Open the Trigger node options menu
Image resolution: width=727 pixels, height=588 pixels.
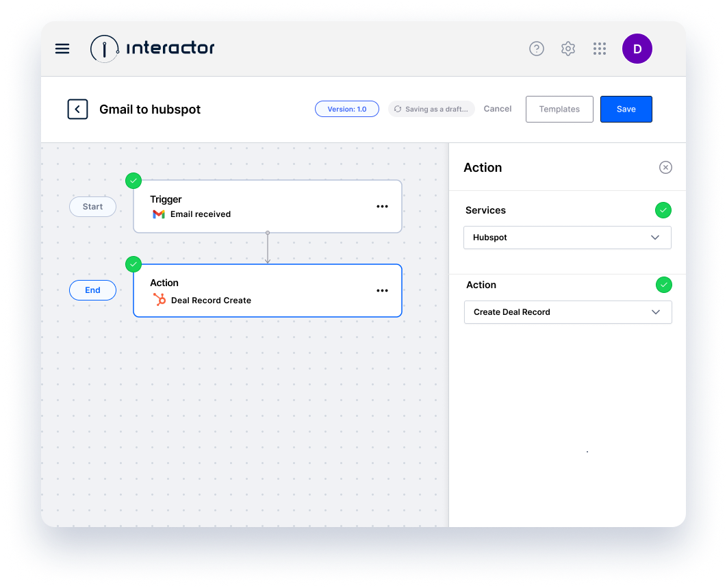[x=382, y=206]
